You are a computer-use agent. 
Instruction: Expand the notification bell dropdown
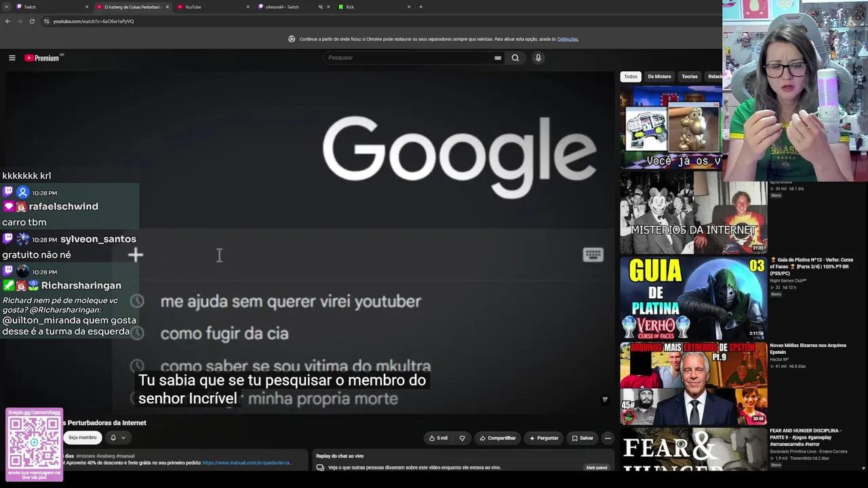point(118,438)
